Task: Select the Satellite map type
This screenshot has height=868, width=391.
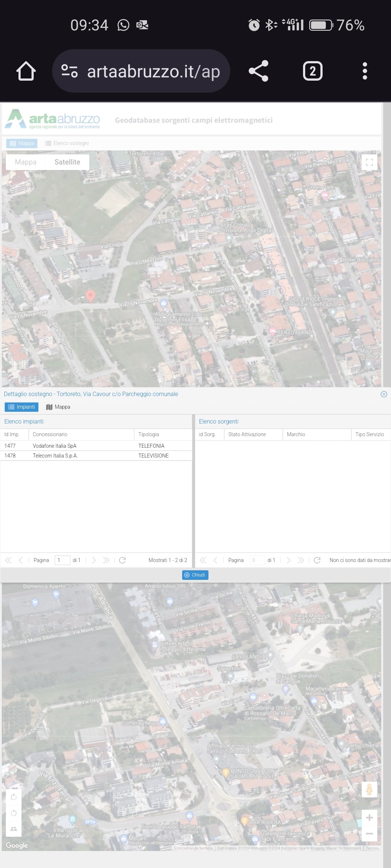Action: 67,162
